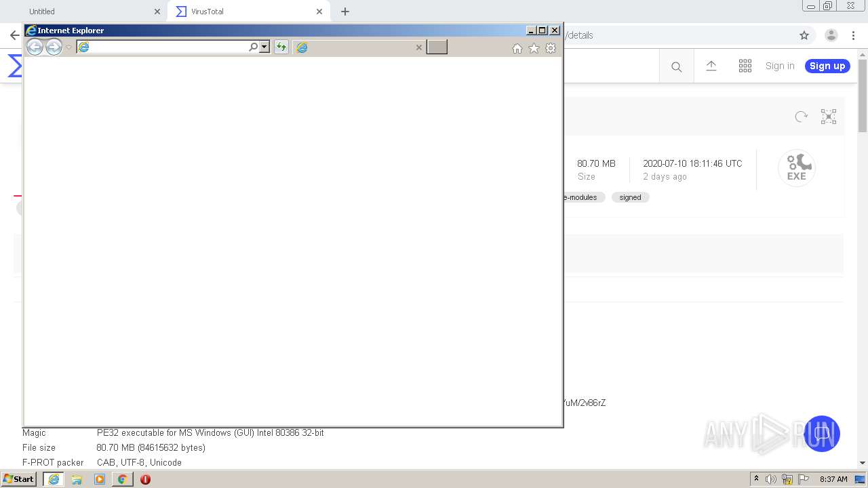Image resolution: width=868 pixels, height=488 pixels.
Task: Close the Untitled Chrome tab
Action: [157, 12]
